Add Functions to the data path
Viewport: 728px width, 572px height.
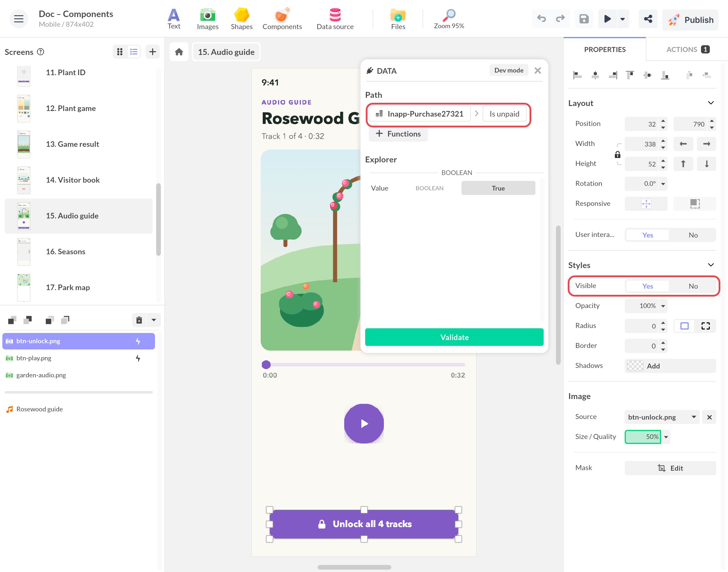[398, 134]
